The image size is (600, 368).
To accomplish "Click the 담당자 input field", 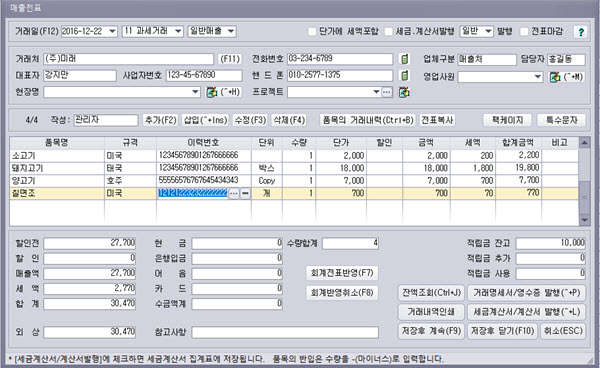I will point(566,59).
